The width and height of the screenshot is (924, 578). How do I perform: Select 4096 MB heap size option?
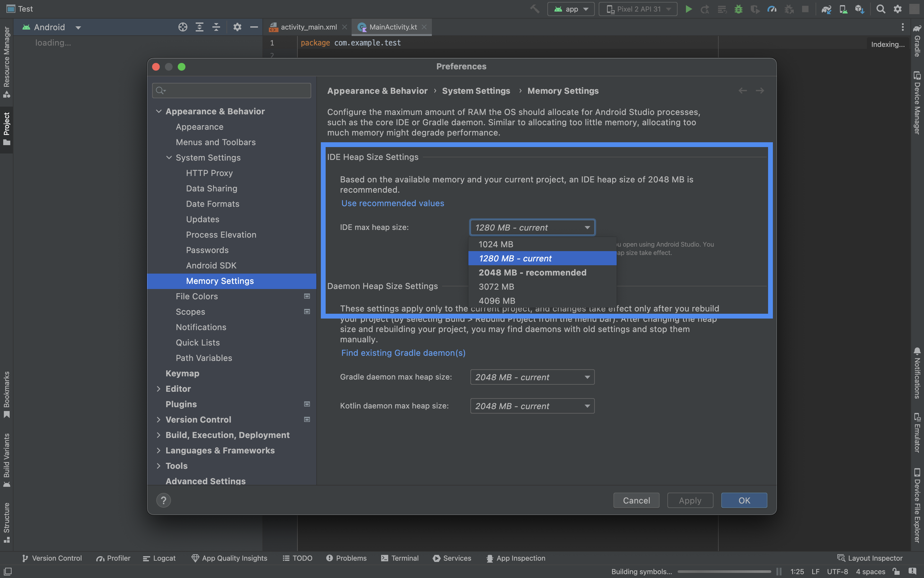tap(542, 301)
